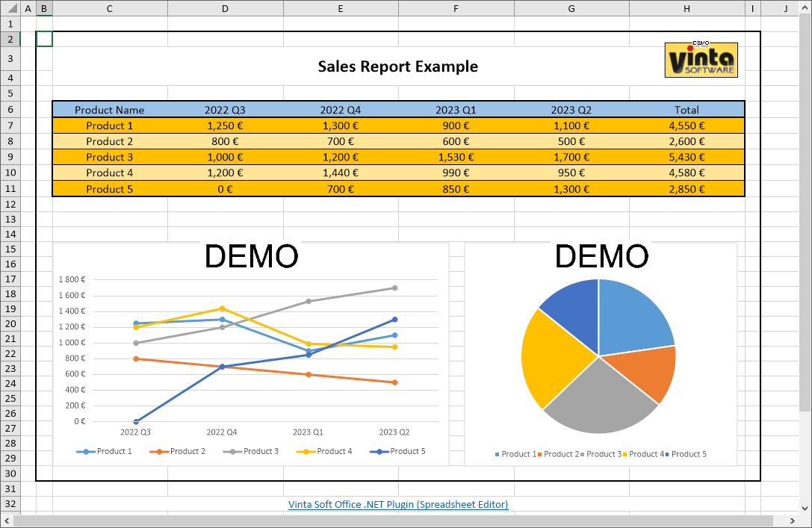Select the Product 3 total cell 5,430 €

pyautogui.click(x=687, y=157)
